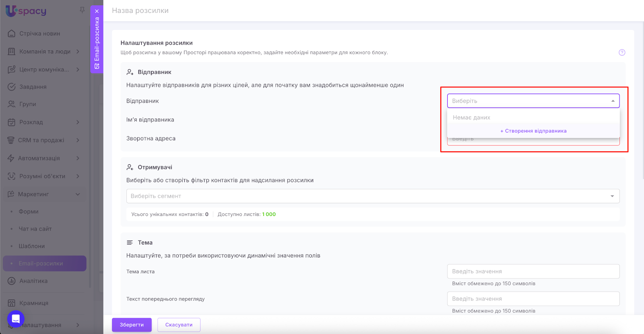Open Стрічка новин from sidebar
Image resolution: width=644 pixels, height=334 pixels.
(39, 33)
